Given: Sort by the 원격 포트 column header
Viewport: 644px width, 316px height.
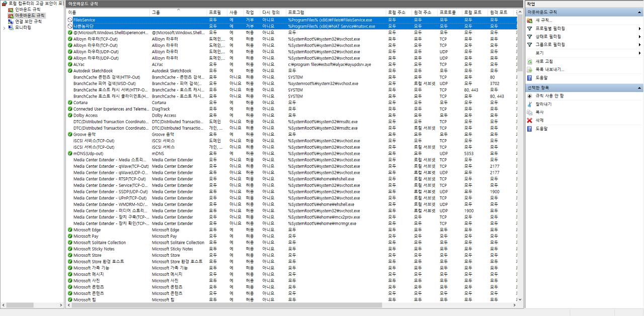Looking at the screenshot, I should [501, 12].
